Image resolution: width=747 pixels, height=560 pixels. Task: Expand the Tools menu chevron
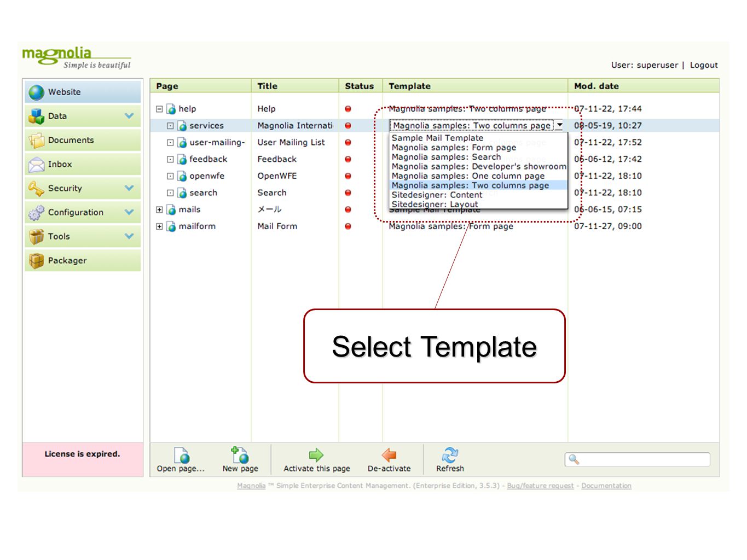(x=129, y=236)
